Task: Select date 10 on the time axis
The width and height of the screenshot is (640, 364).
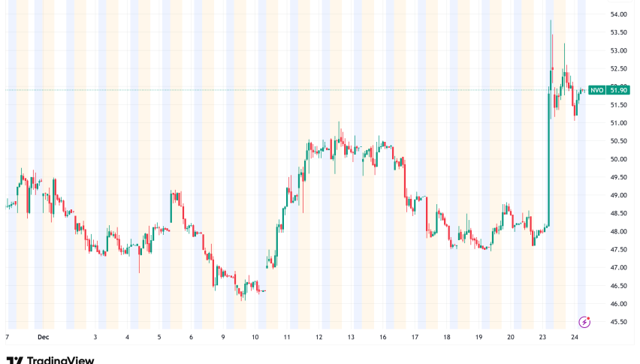Action: pyautogui.click(x=255, y=338)
